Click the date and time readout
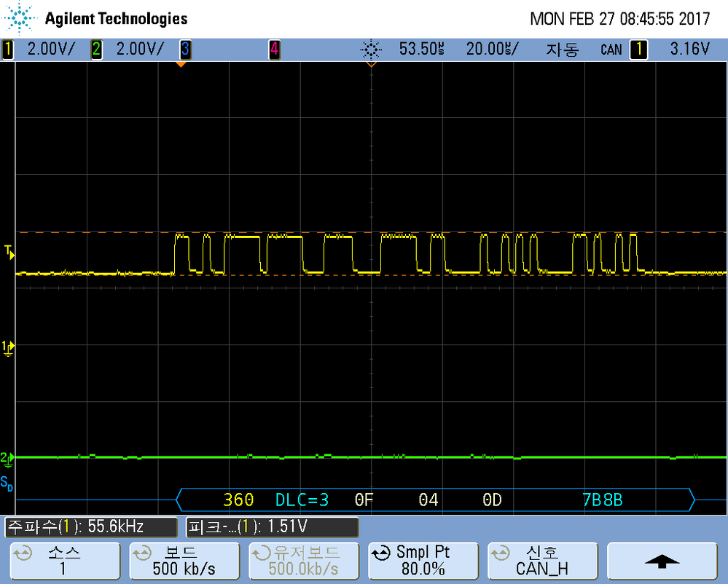Image resolution: width=728 pixels, height=584 pixels. coord(620,19)
